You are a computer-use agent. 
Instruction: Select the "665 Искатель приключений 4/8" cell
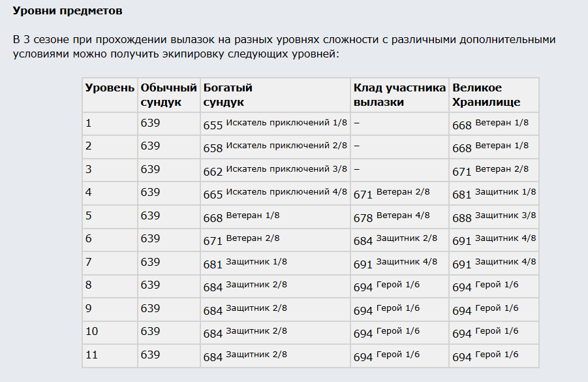point(275,193)
